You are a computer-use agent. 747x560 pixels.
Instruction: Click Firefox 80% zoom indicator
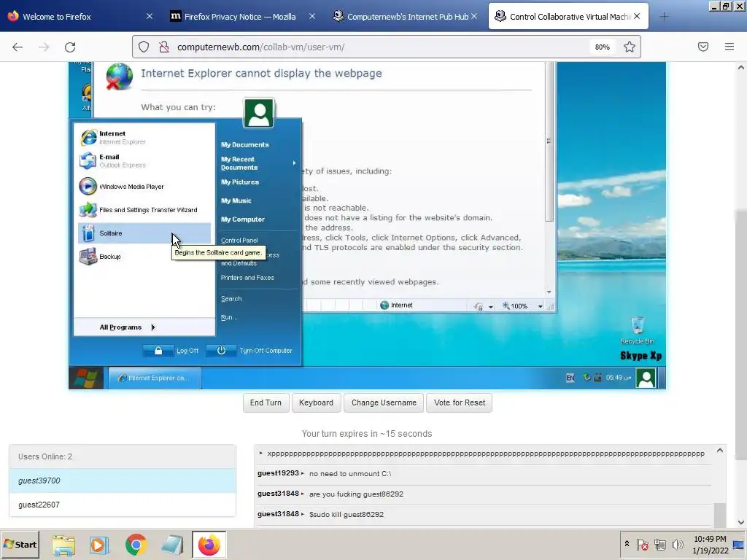pos(602,47)
